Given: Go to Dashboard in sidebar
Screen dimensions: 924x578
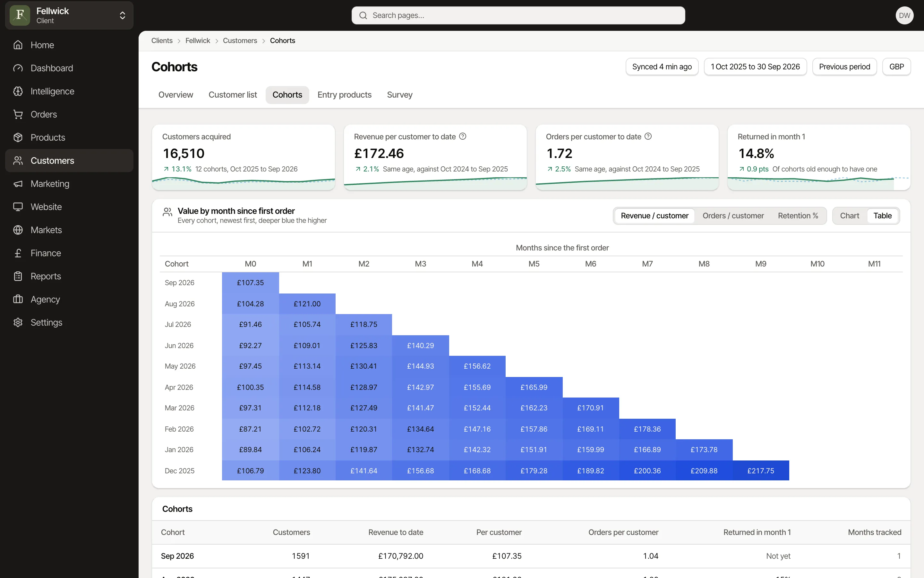Looking at the screenshot, I should click(69, 68).
